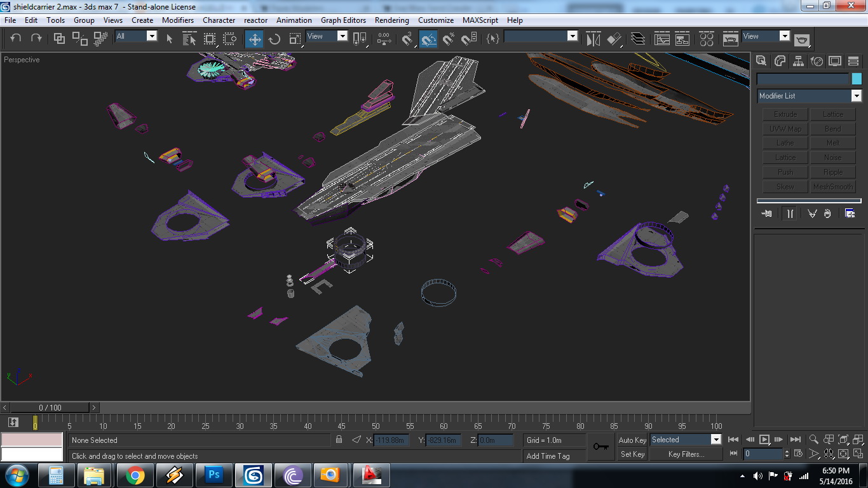Open the Layer Manager

(x=638, y=39)
